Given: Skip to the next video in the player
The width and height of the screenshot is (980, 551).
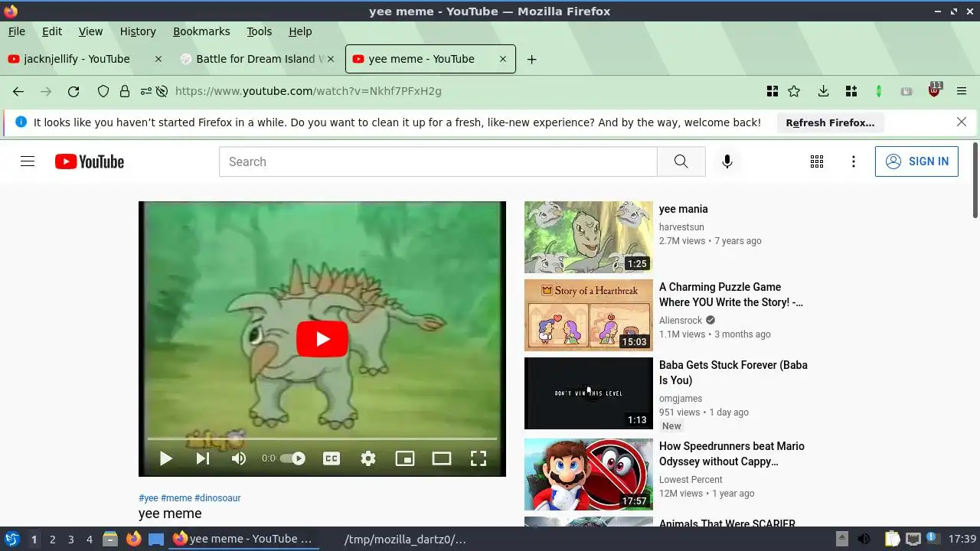Looking at the screenshot, I should (202, 458).
